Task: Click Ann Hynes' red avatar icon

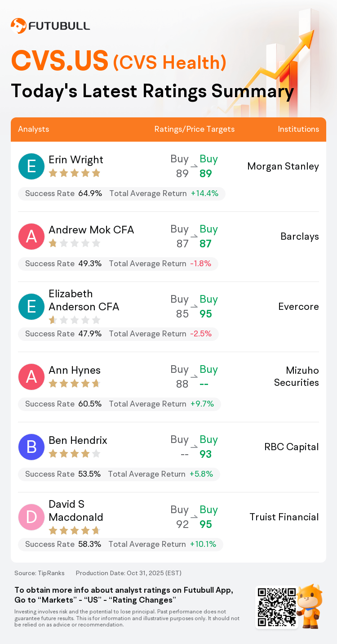Action: 31,377
